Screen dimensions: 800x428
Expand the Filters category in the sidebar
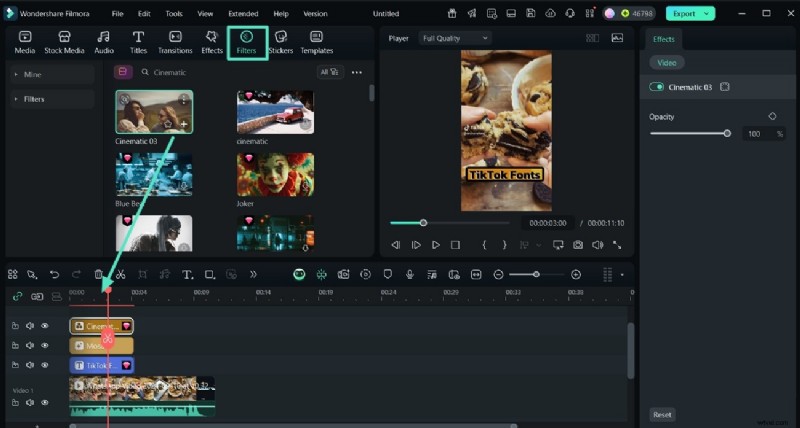[x=34, y=99]
